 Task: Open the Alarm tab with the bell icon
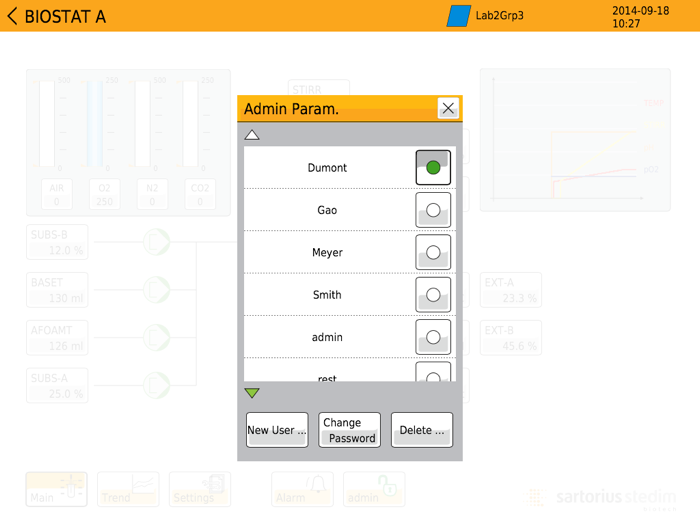(x=302, y=489)
